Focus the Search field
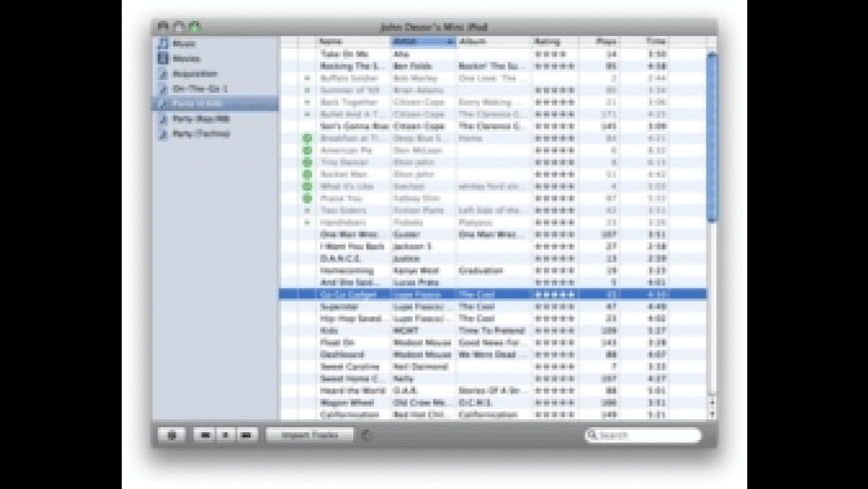Screen dimensions: 868x489 644,435
